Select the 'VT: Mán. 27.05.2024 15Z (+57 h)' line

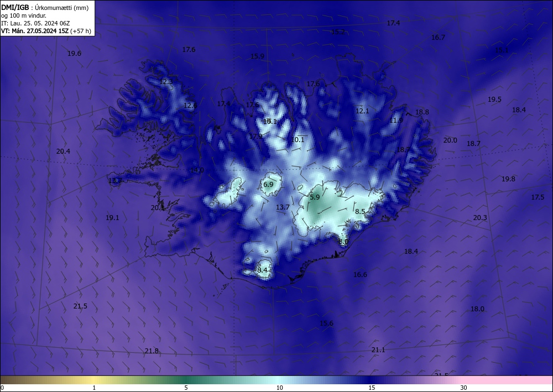point(46,31)
